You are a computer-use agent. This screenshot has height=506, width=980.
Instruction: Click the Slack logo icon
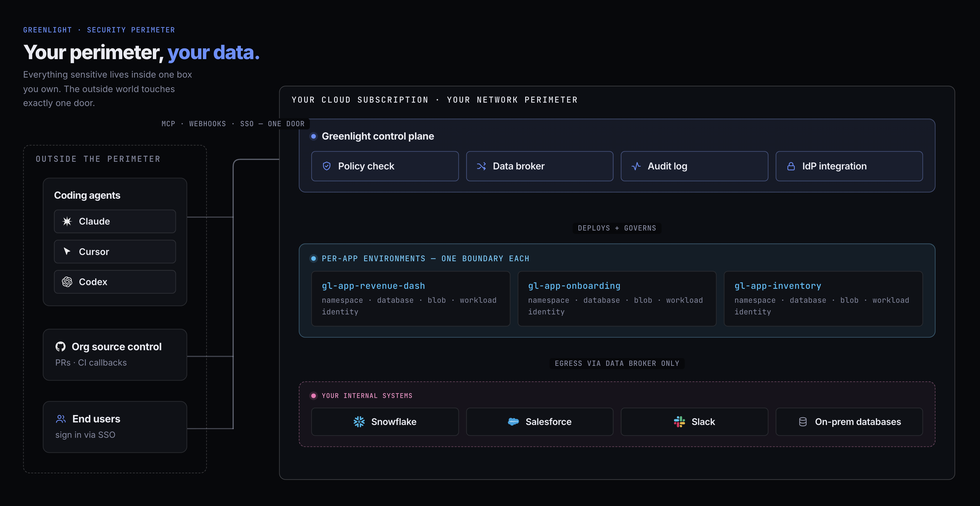tap(679, 422)
